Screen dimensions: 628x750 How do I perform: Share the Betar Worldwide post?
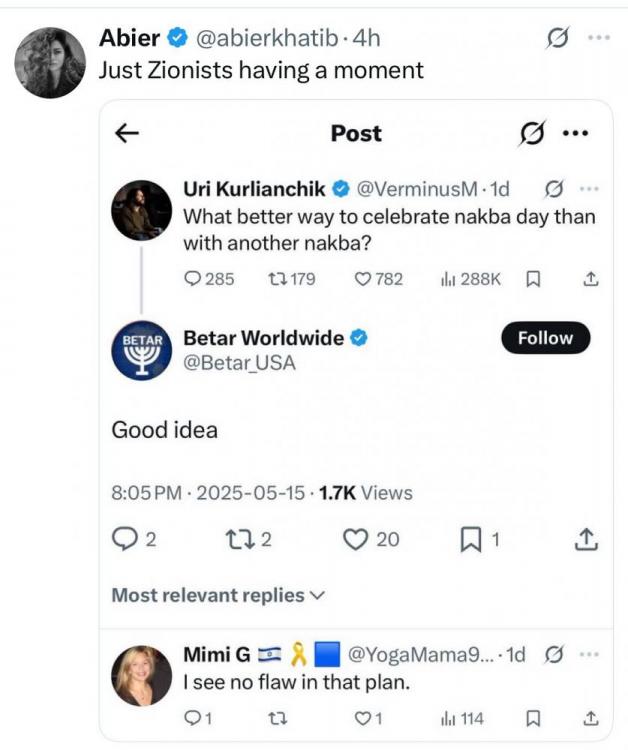click(x=587, y=540)
